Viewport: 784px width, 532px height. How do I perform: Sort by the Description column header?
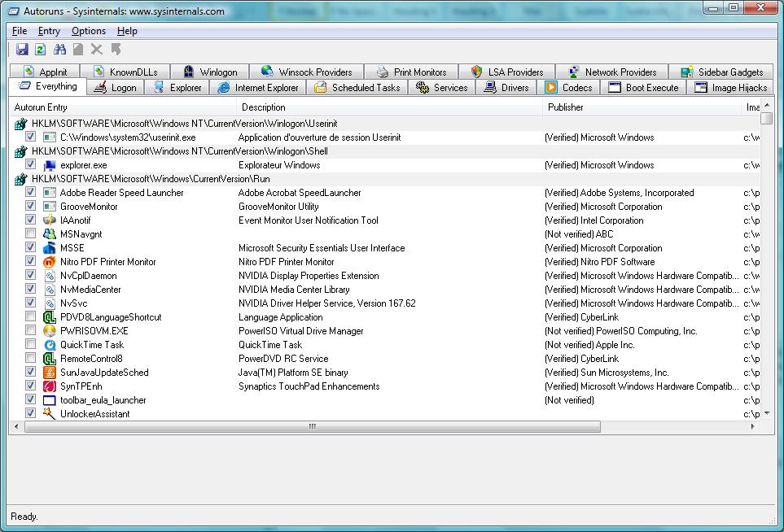coord(263,107)
